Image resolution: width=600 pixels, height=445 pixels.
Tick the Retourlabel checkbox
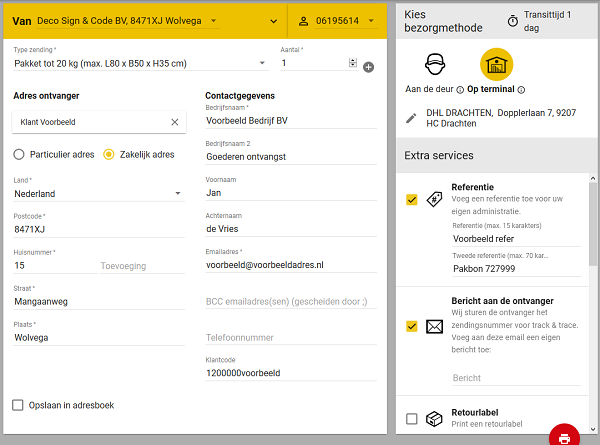pos(412,419)
